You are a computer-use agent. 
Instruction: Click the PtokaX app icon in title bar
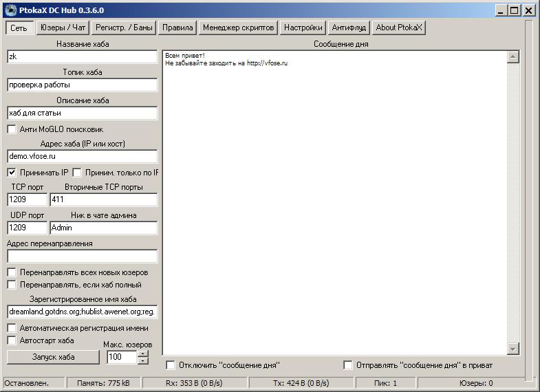coord(10,10)
